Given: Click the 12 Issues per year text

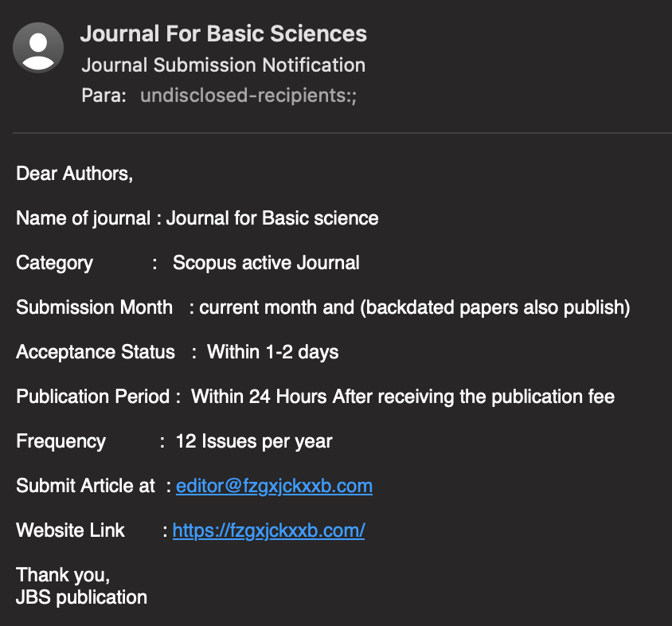Looking at the screenshot, I should 254,441.
